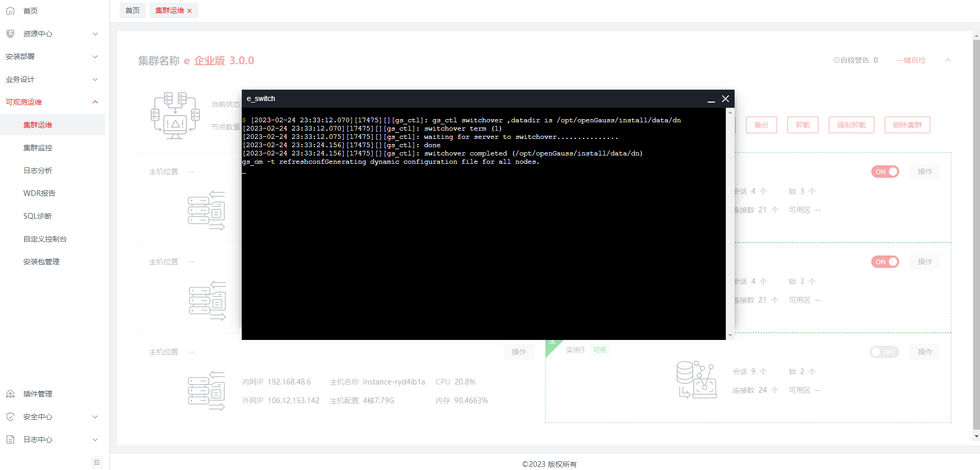Turn off the second instance ON switch
980x470 pixels.
coord(885,262)
